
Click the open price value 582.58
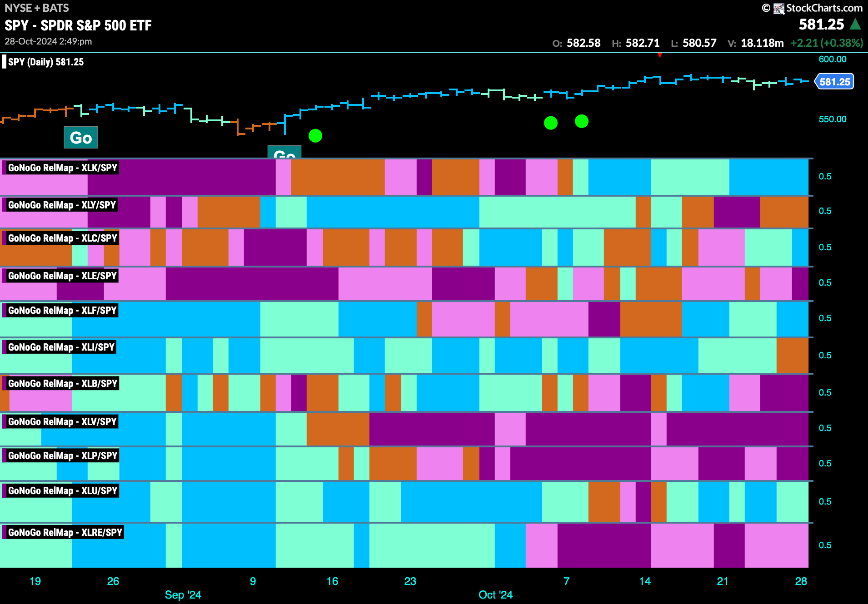[x=584, y=43]
